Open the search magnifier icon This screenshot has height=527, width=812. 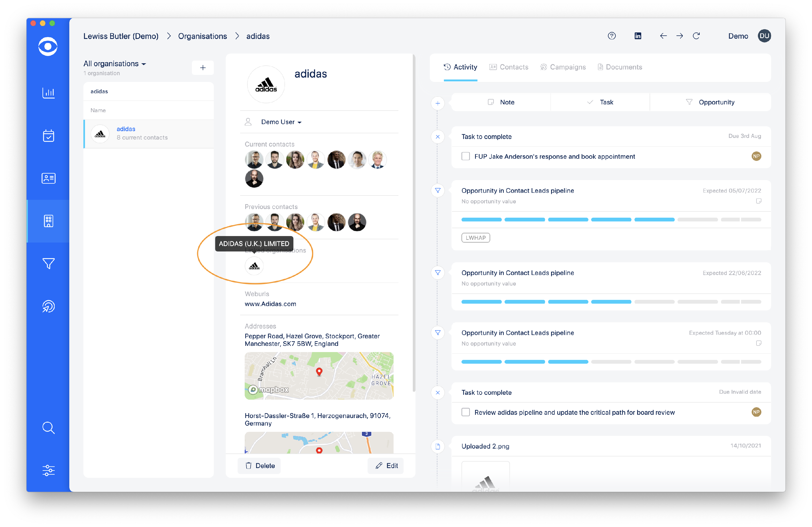coord(48,427)
